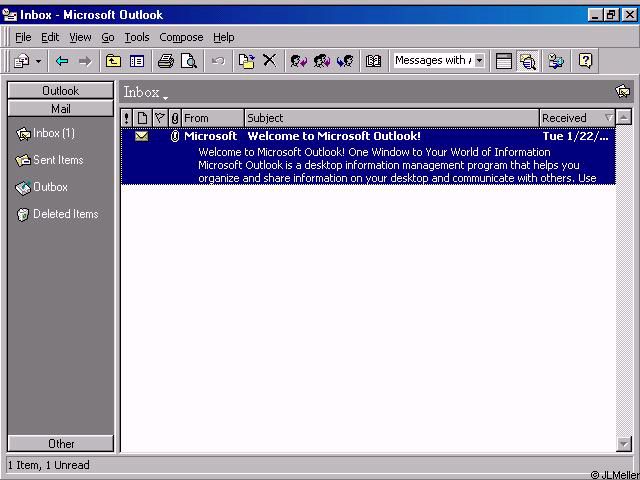Open Deleted Items folder shortcut
This screenshot has height=480, width=640.
tap(57, 214)
